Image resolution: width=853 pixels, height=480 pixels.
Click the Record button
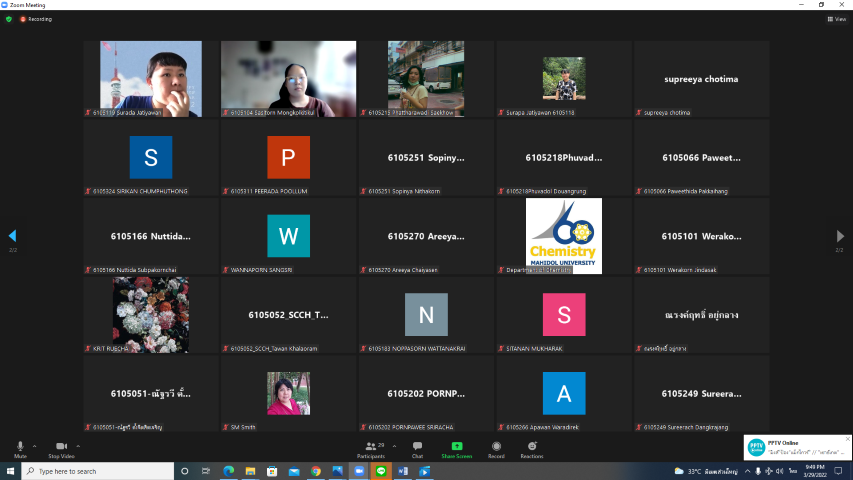coord(496,448)
